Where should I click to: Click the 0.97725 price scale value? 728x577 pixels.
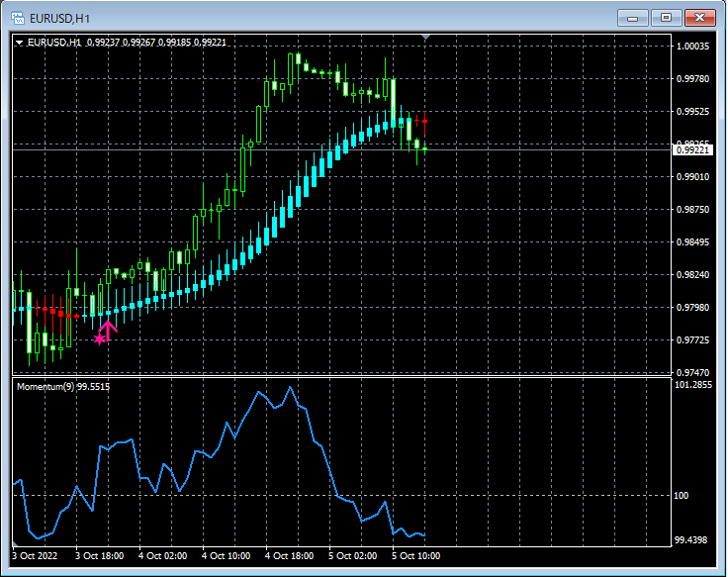tap(692, 340)
